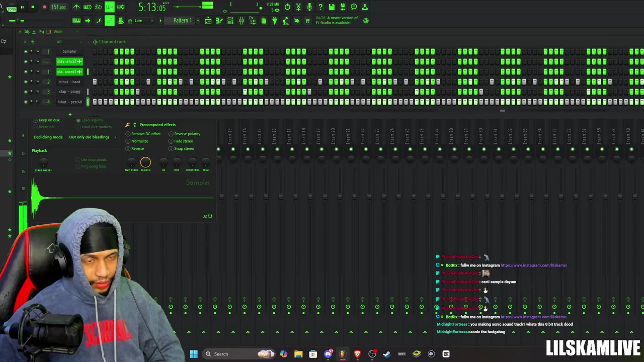
Task: Click the Channel rack speaker icon
Action: click(95, 42)
